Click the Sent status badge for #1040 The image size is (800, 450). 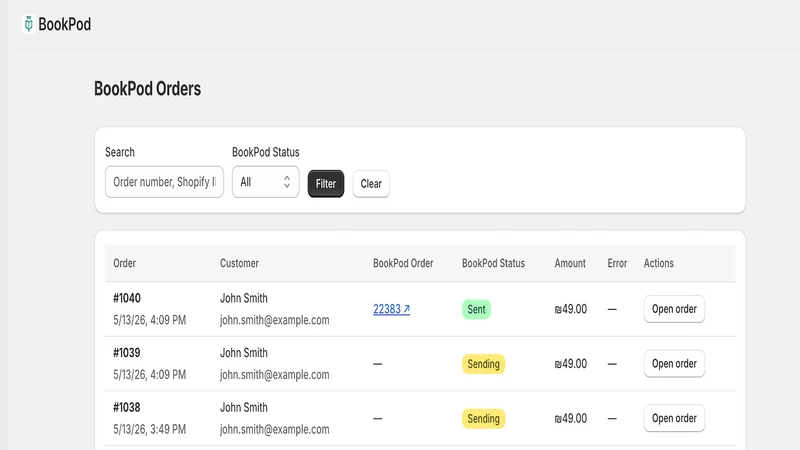[x=476, y=309]
